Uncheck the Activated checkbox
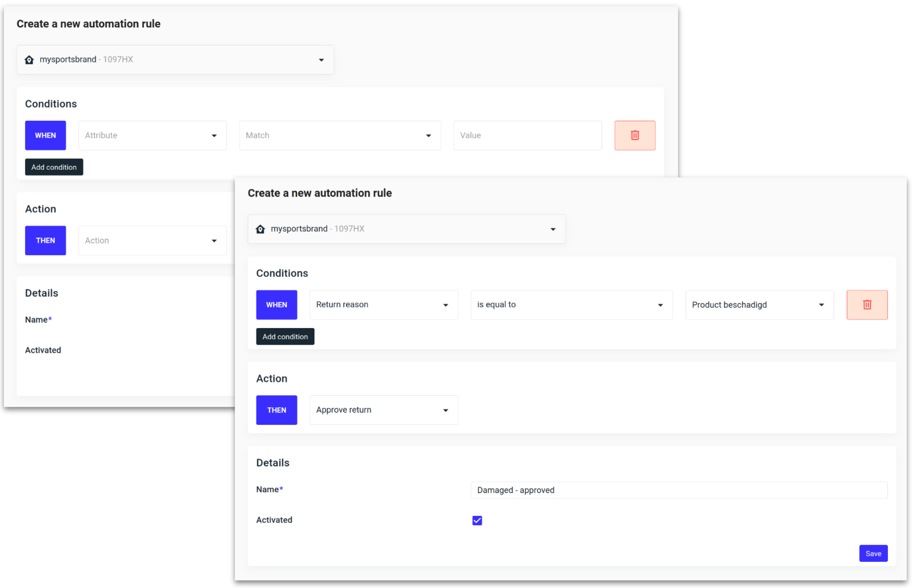This screenshot has width=912, height=588. click(477, 520)
